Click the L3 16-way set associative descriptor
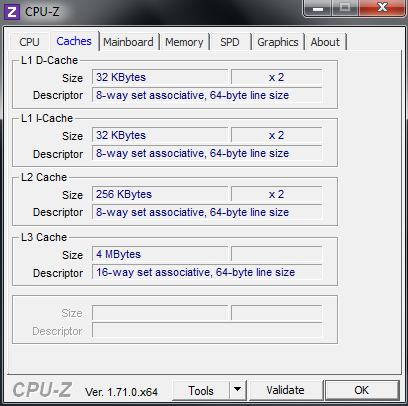The height and width of the screenshot is (406, 408). [207, 272]
